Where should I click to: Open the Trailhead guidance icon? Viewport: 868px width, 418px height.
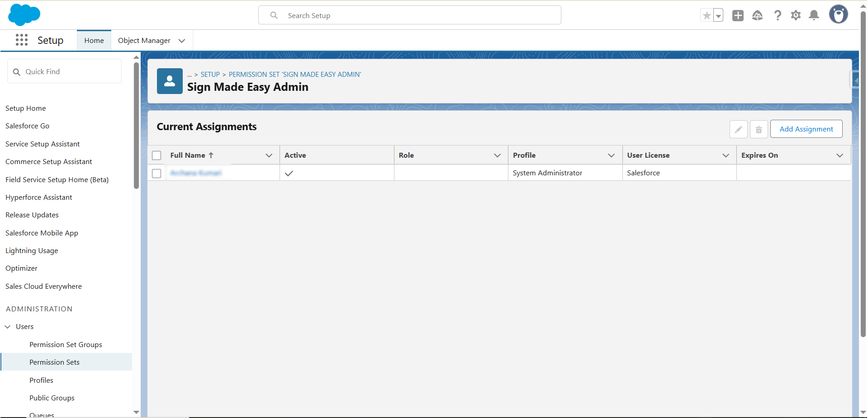[x=757, y=15]
